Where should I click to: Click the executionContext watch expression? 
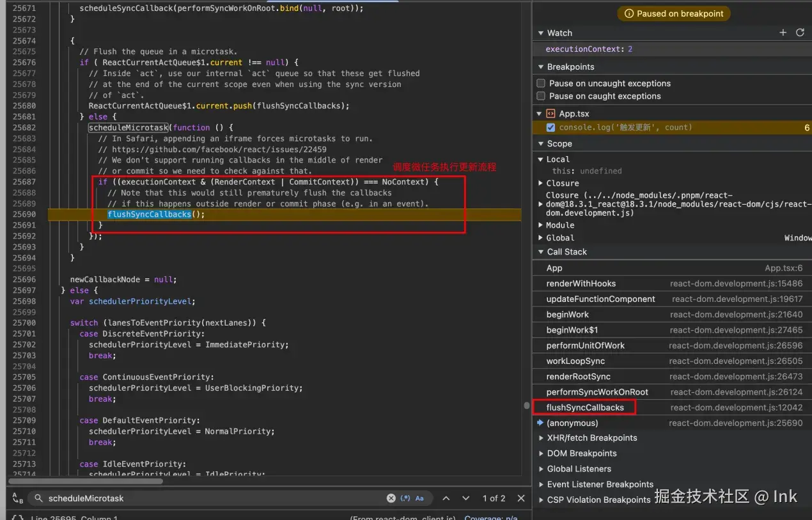point(589,49)
